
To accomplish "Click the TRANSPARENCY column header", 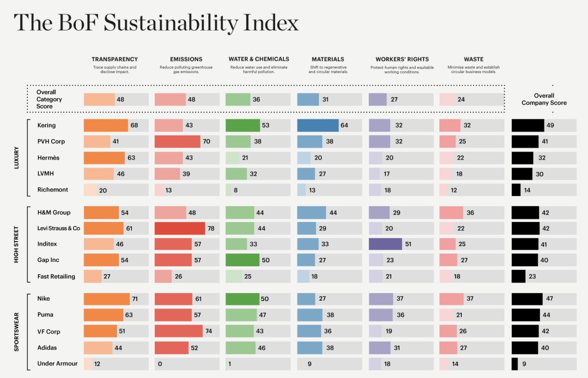I will click(114, 59).
